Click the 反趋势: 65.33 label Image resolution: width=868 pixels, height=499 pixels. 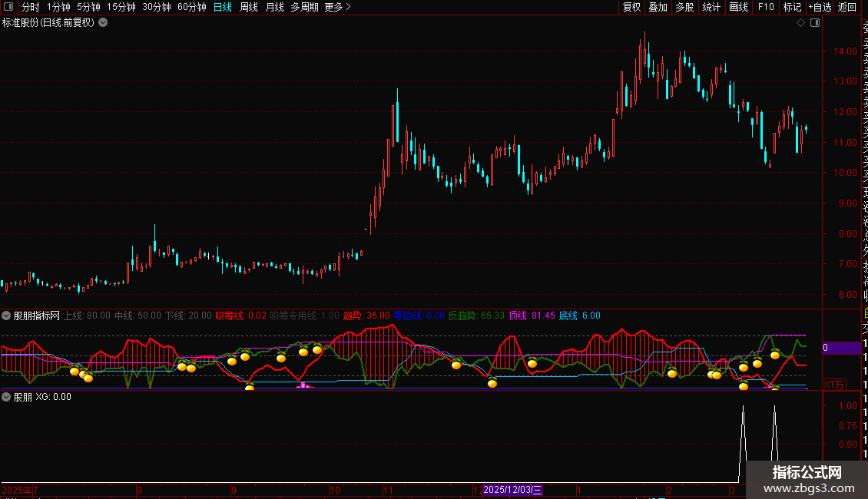pyautogui.click(x=476, y=316)
